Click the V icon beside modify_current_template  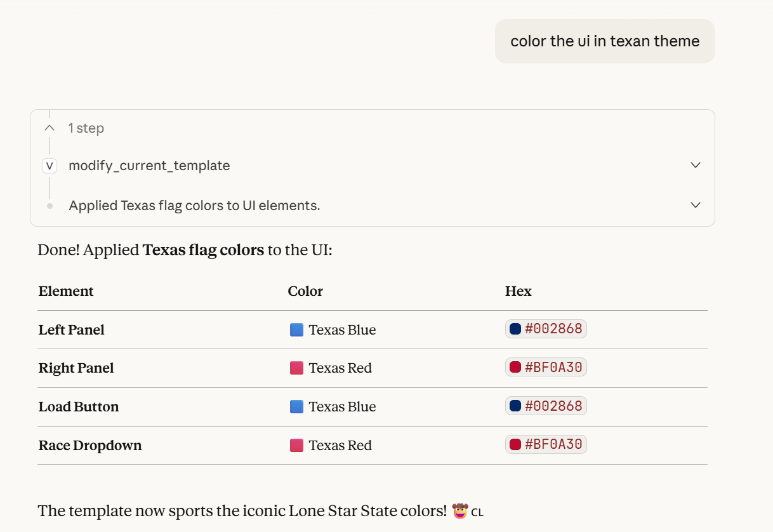[50, 166]
